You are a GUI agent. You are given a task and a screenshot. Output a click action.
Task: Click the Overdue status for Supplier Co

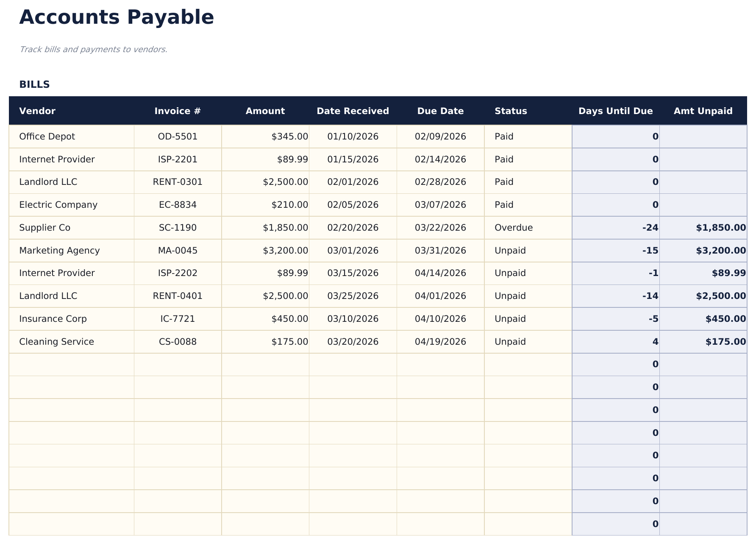tap(513, 227)
